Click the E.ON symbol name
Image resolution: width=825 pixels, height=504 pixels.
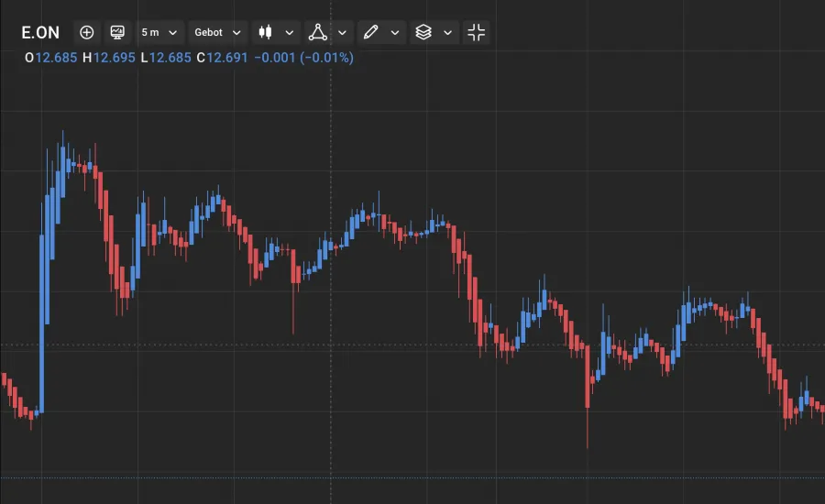coord(40,33)
